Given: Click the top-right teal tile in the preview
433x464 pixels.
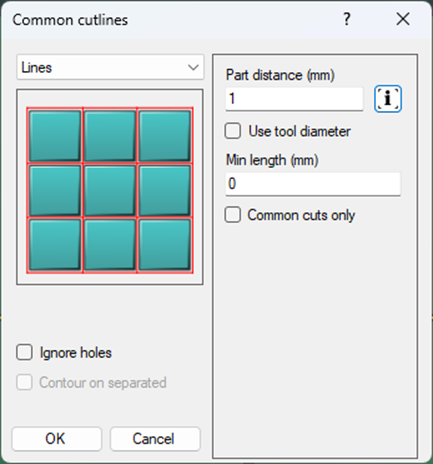Looking at the screenshot, I should point(165,136).
